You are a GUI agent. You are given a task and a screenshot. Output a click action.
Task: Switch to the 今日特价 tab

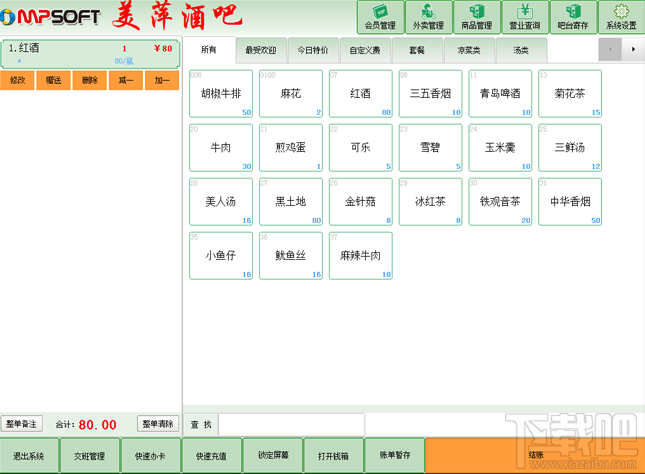(313, 50)
